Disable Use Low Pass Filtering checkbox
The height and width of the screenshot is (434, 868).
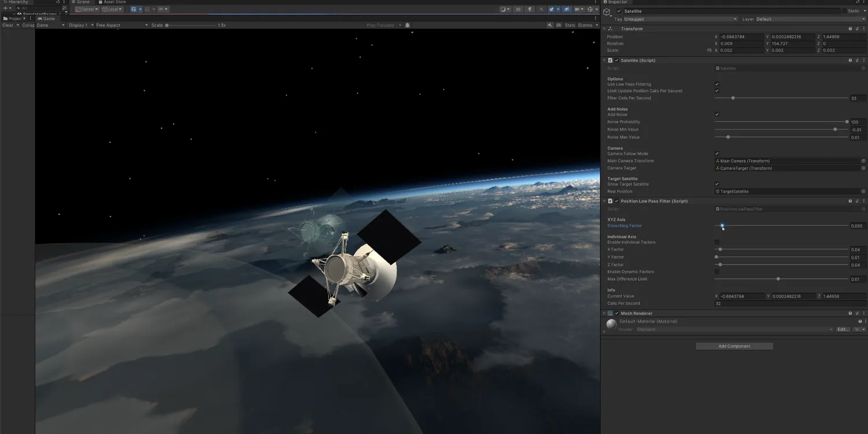717,84
